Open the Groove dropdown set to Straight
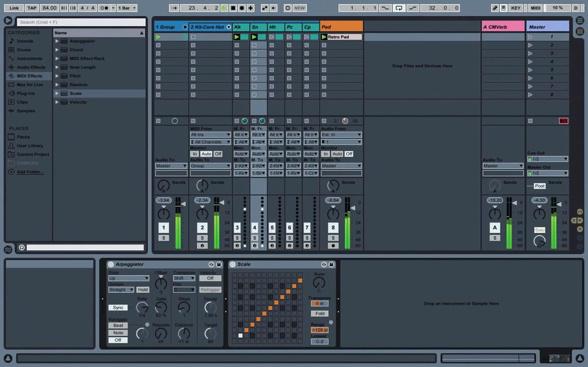588x367 pixels. click(x=121, y=290)
